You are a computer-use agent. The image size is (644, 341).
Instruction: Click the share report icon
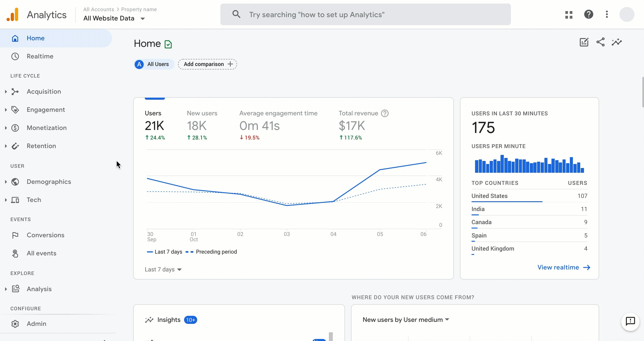[601, 42]
